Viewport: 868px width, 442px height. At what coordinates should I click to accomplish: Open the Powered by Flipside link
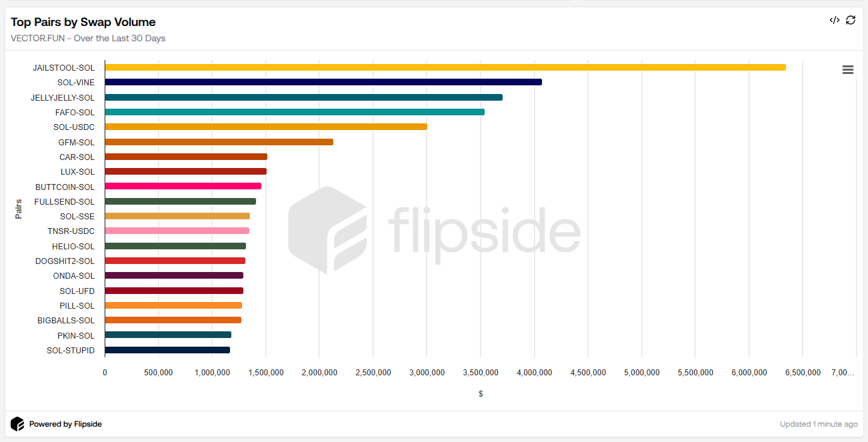point(65,424)
